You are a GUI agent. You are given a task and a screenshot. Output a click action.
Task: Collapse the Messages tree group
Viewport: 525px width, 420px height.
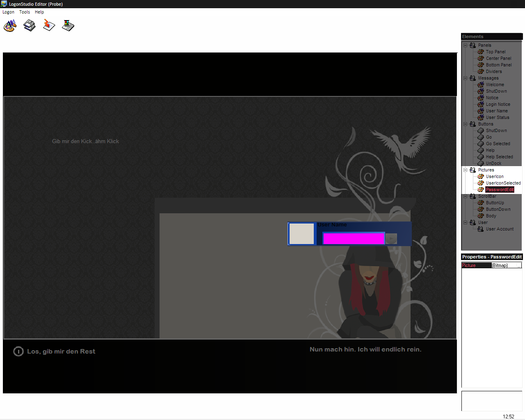click(x=466, y=78)
